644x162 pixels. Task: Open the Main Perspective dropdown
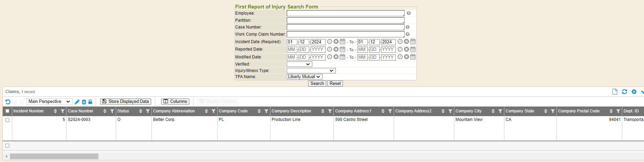coord(49,102)
